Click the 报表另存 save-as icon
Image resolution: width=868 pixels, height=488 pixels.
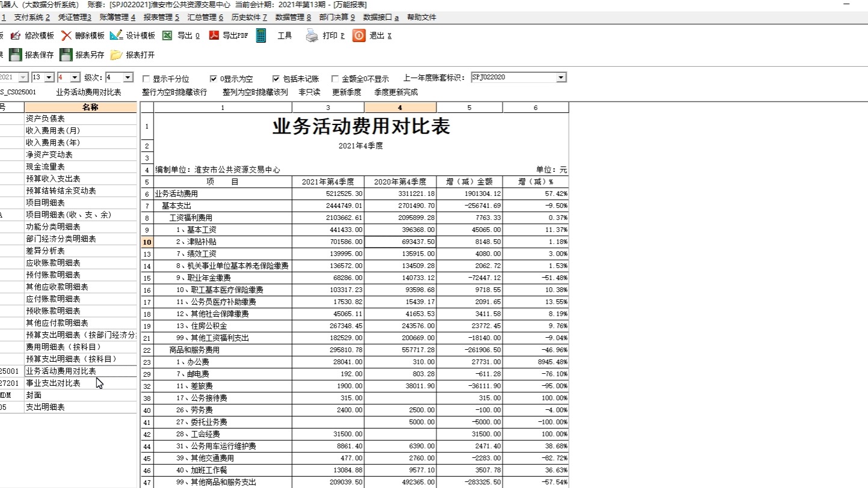pyautogui.click(x=66, y=55)
